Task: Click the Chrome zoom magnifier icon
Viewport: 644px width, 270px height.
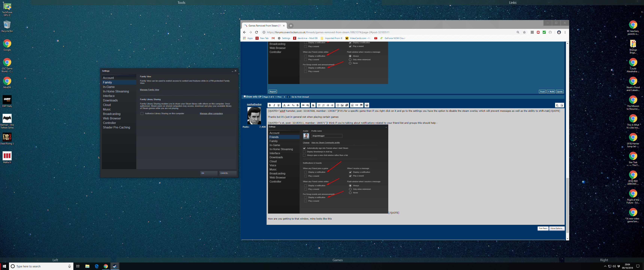Action: [518, 32]
